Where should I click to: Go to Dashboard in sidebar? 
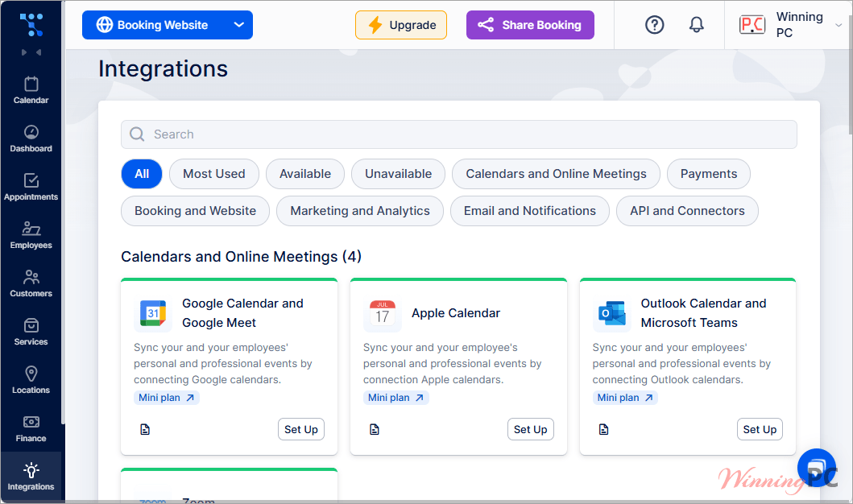tap(31, 138)
